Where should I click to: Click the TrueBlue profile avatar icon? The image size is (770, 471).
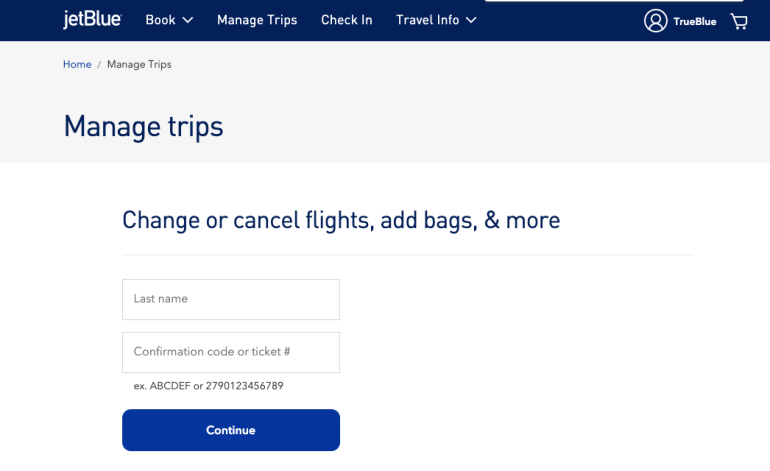tap(655, 21)
